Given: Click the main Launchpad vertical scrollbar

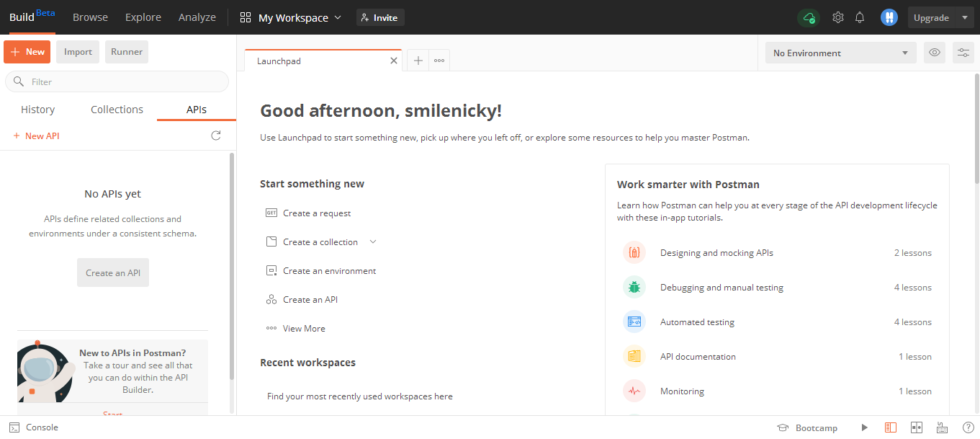Looking at the screenshot, I should click(x=976, y=130).
